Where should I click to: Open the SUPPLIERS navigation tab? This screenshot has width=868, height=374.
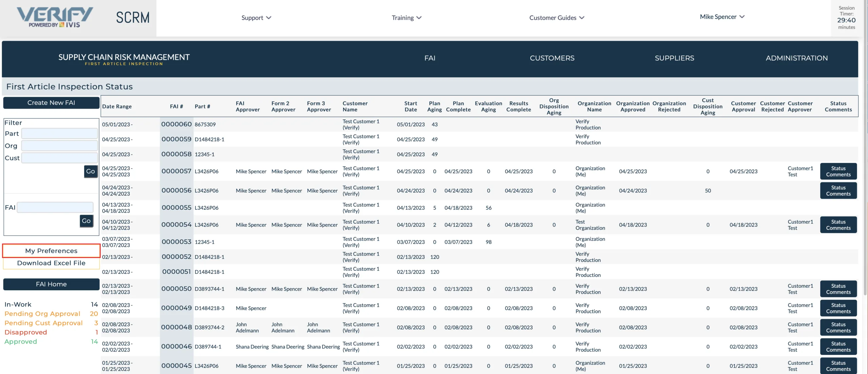[x=674, y=58]
